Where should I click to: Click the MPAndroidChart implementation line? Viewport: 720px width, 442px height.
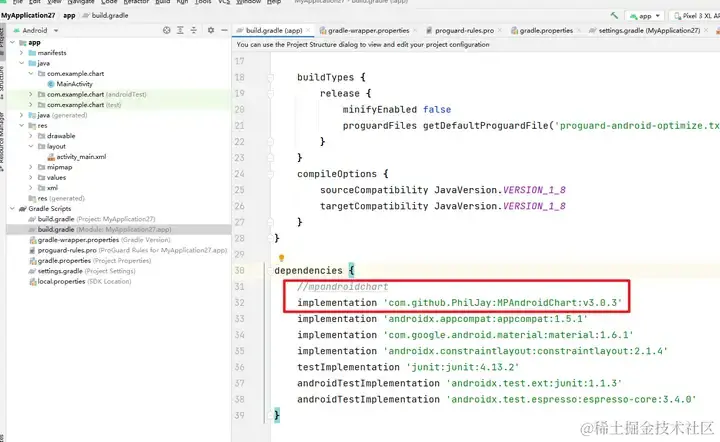click(x=459, y=303)
